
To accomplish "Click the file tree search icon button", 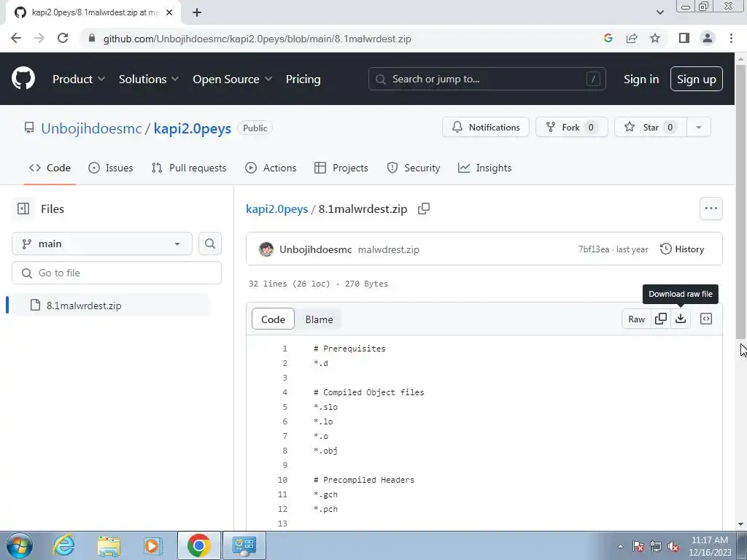I will tap(210, 244).
